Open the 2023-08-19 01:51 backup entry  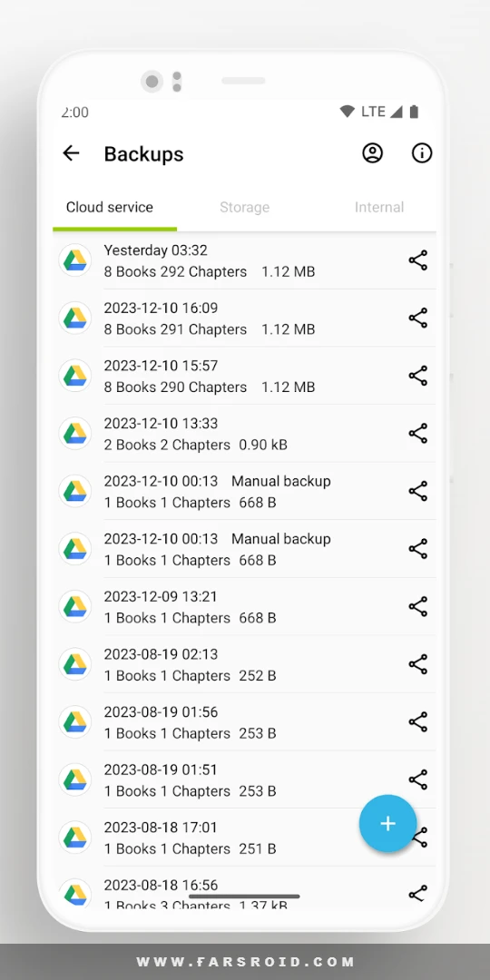coord(244,780)
